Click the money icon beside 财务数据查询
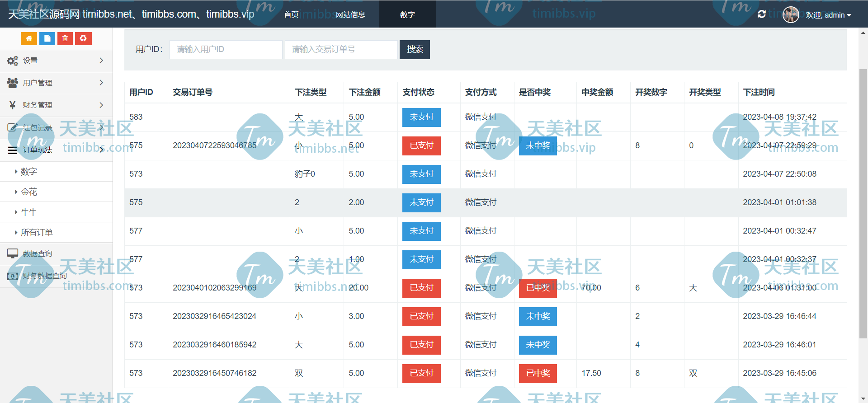Screen dimensions: 868x403 pos(13,276)
